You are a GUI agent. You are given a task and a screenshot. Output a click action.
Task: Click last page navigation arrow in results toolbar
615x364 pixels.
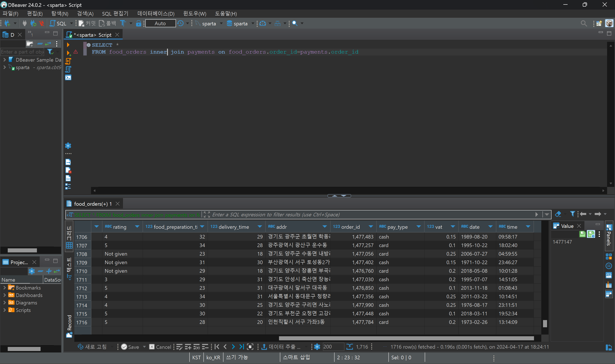242,347
